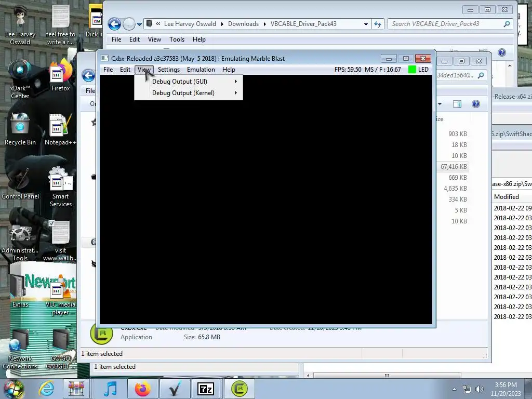This screenshot has height=399, width=532.
Task: Open the View menu in VBCABLE Explorer
Action: pos(154,39)
